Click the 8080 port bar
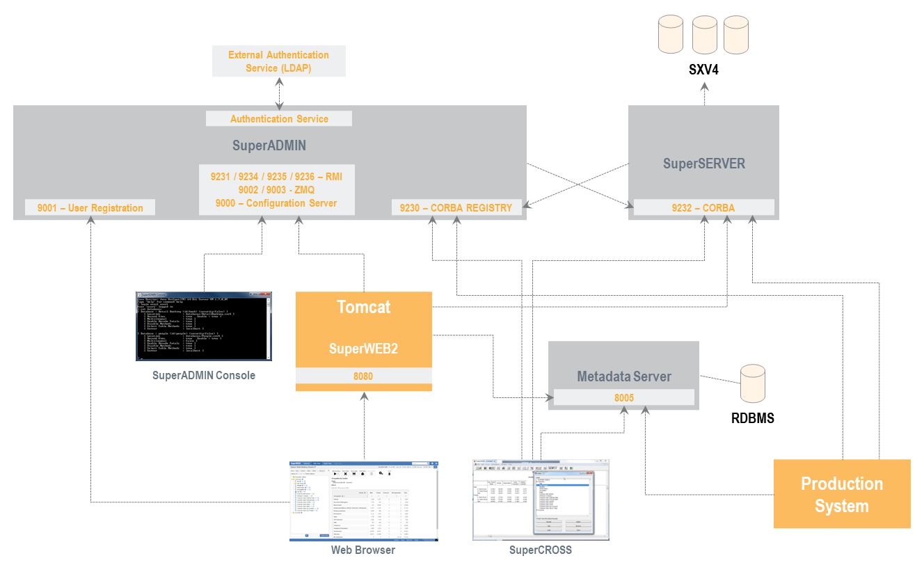The width and height of the screenshot is (924, 572). [363, 376]
